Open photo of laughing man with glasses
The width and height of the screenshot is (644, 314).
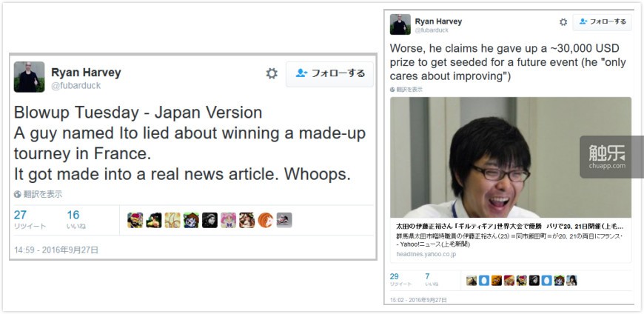[511, 158]
